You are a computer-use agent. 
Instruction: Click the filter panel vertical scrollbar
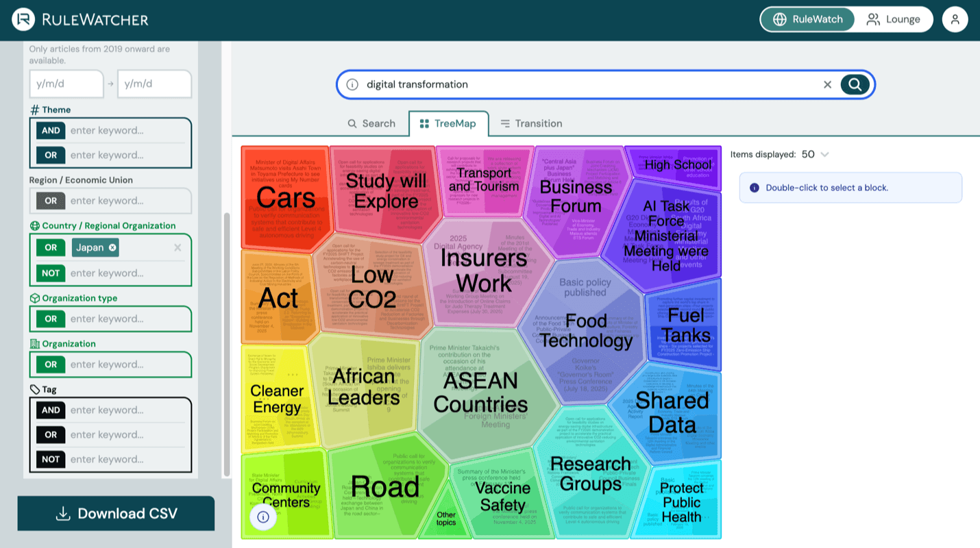(227, 345)
